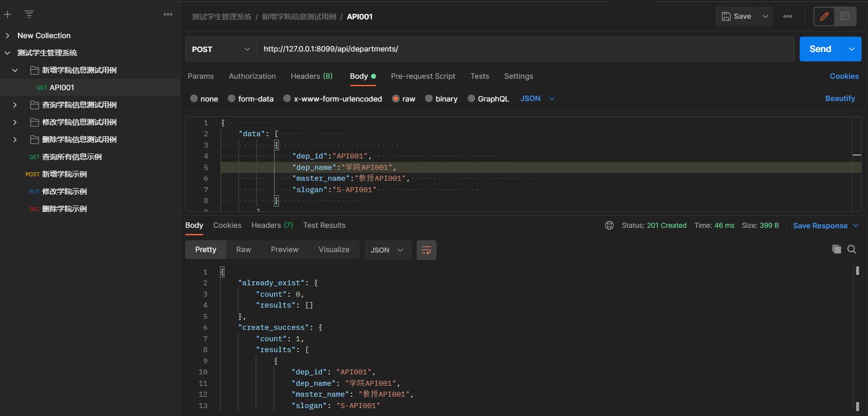The width and height of the screenshot is (868, 416).
Task: Toggle response line wrap icon
Action: [427, 250]
